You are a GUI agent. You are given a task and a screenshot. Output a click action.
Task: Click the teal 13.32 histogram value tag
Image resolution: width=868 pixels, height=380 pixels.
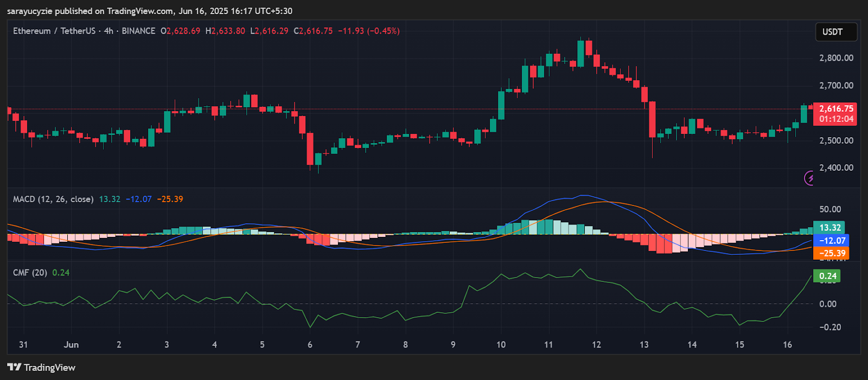(829, 228)
